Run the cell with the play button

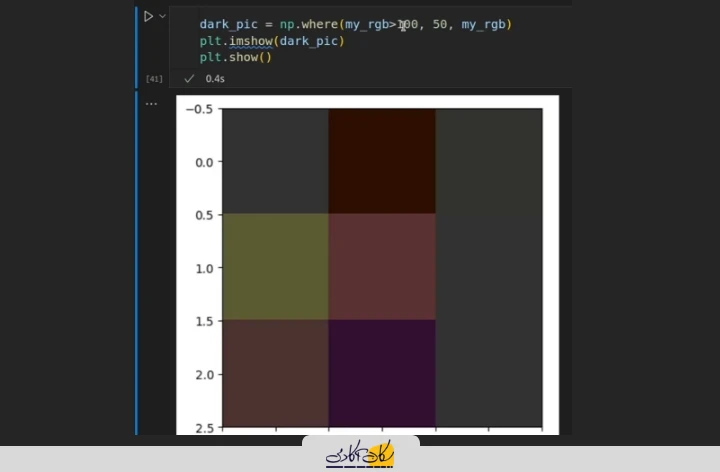(148, 16)
